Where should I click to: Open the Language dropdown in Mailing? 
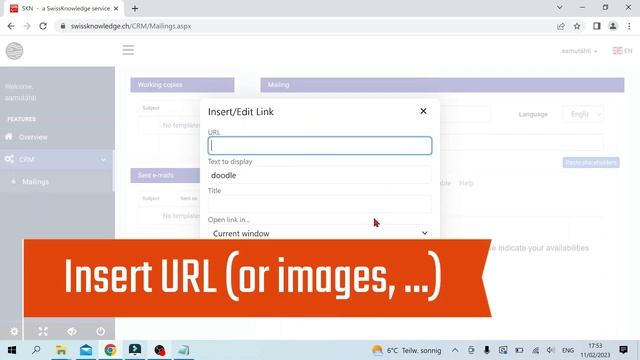click(583, 114)
